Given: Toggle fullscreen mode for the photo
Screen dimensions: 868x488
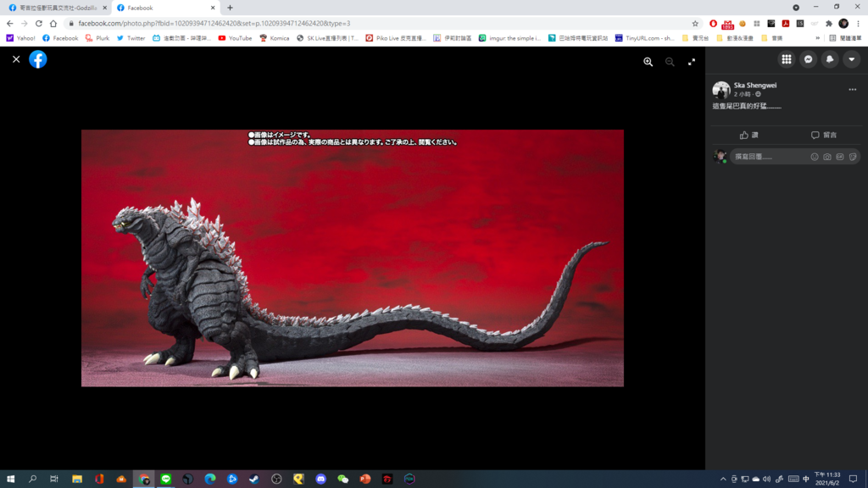Looking at the screenshot, I should [x=692, y=62].
